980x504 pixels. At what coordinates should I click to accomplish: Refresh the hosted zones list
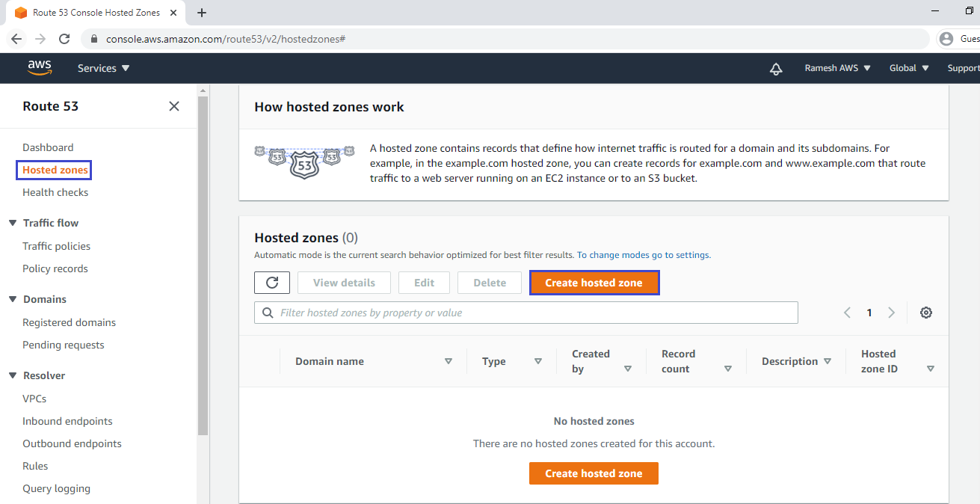(272, 283)
